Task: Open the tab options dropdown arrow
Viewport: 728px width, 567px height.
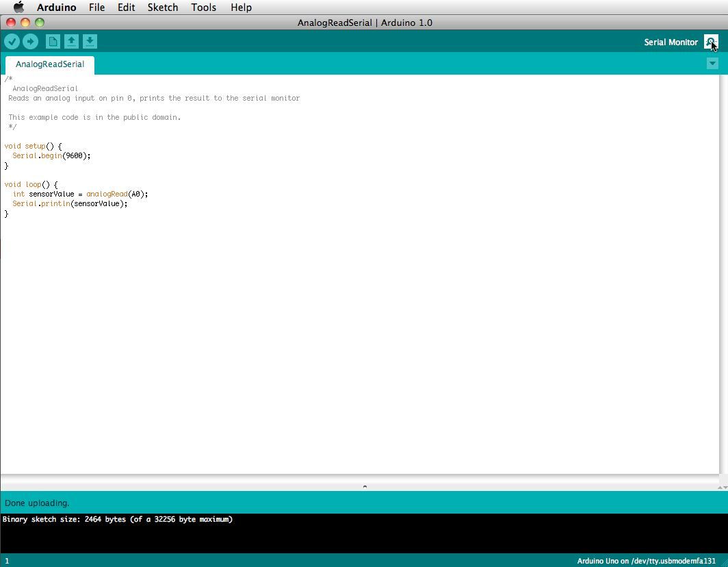Action: (x=712, y=63)
